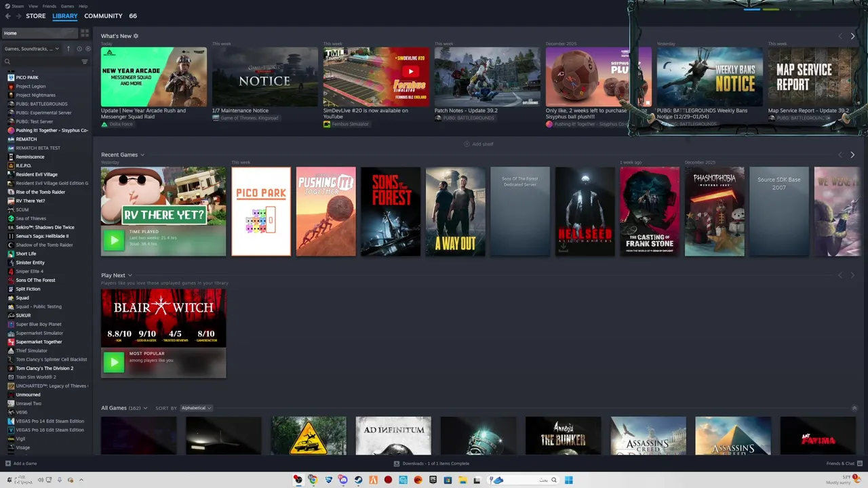The width and height of the screenshot is (868, 488).
Task: Go back with the navigation back arrow
Action: coord(8,16)
